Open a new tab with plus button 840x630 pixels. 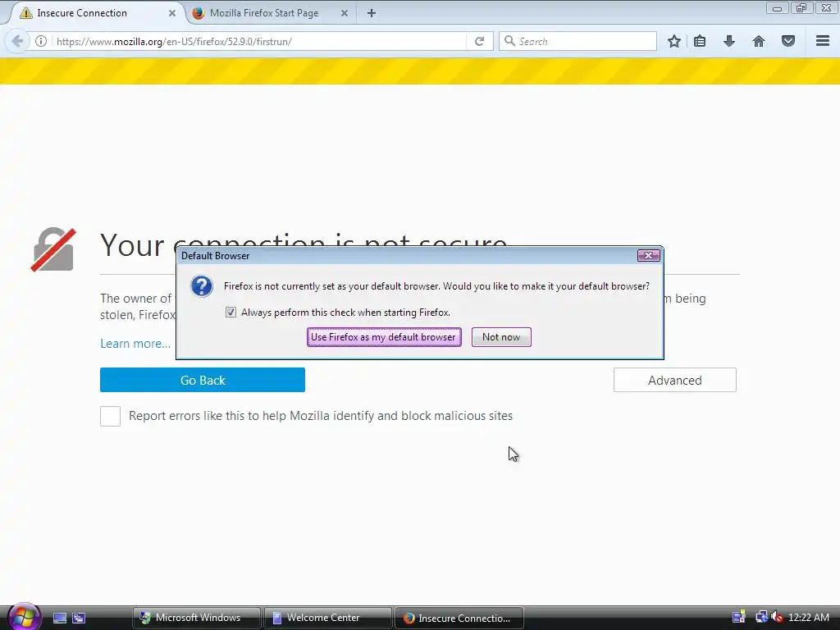[372, 13]
